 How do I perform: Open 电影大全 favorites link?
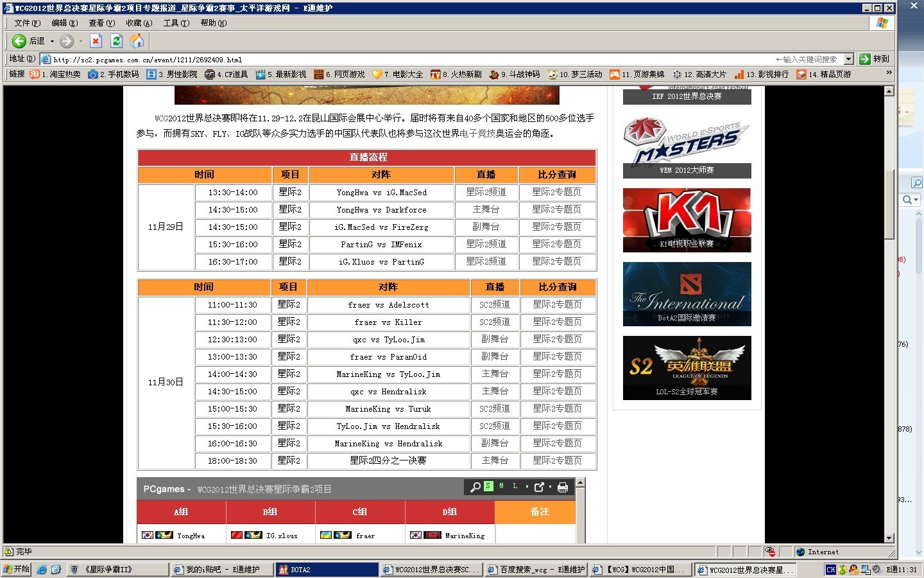tap(398, 74)
